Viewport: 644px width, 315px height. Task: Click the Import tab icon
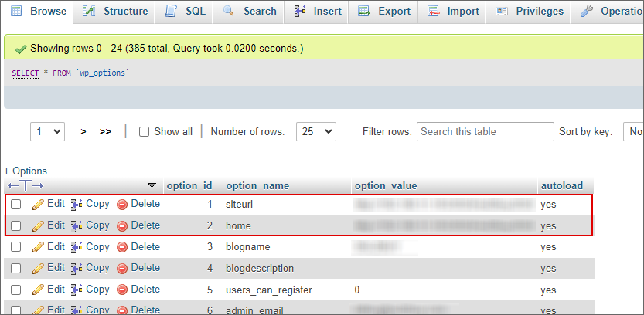pos(434,11)
